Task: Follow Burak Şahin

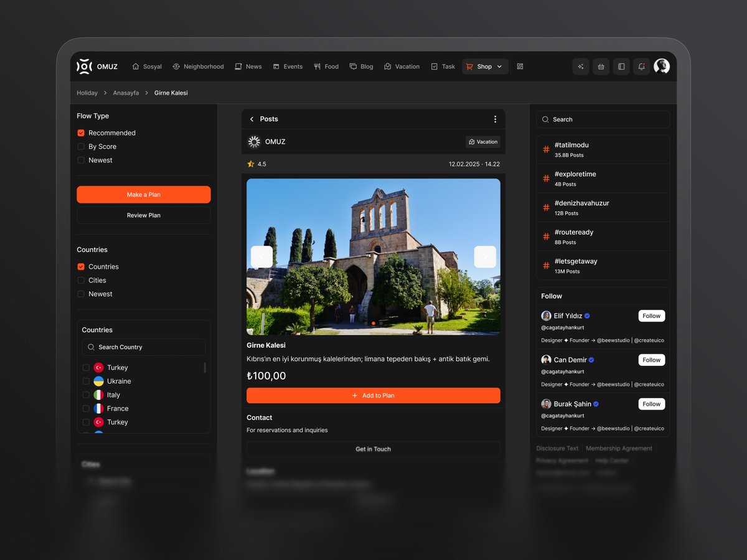Action: (652, 404)
